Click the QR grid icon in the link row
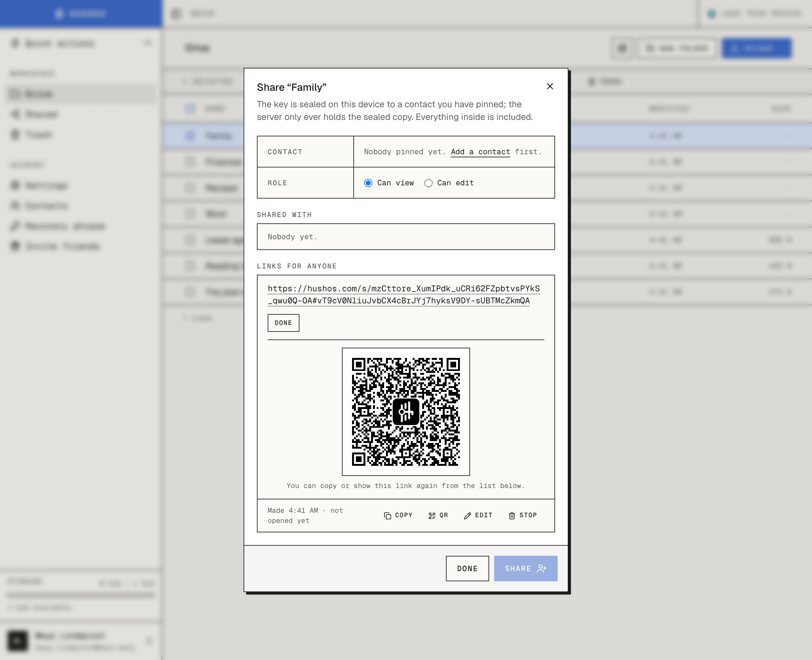 click(x=432, y=516)
